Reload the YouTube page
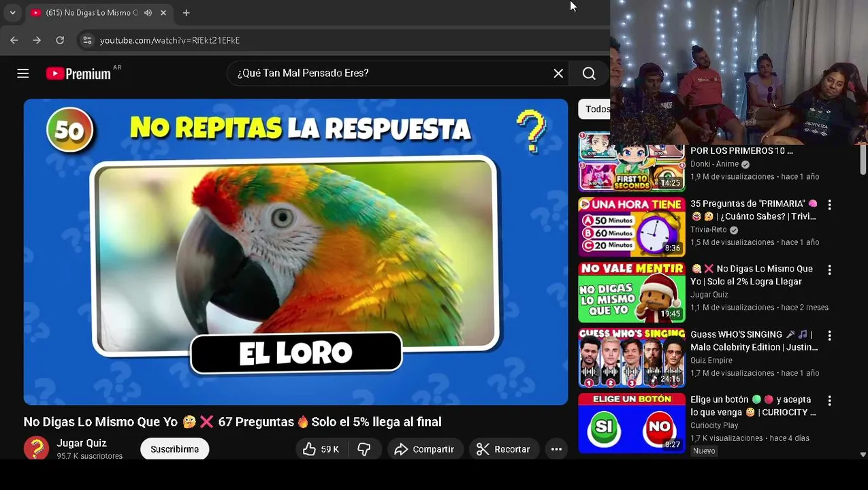This screenshot has width=868, height=490. (x=60, y=40)
